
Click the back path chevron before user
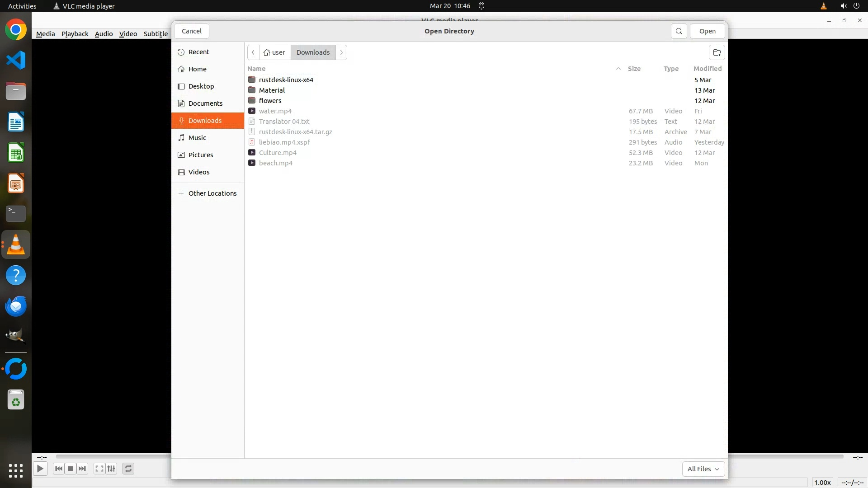pyautogui.click(x=253, y=52)
